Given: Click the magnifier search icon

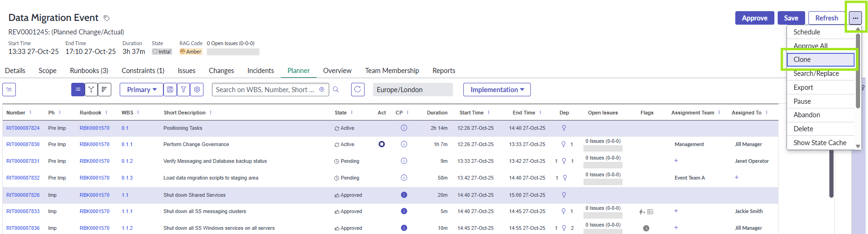Looking at the screenshot, I should [x=336, y=89].
